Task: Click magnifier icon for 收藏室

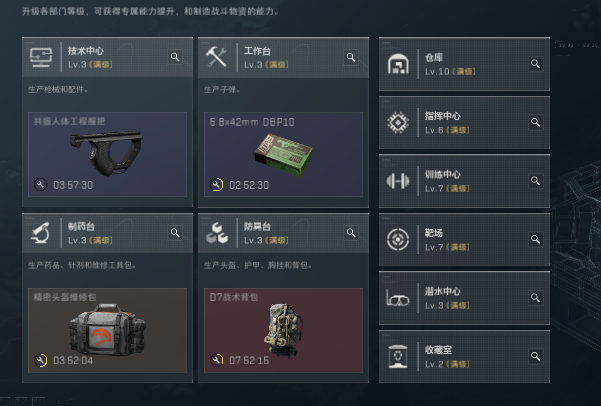Action: 535,356
